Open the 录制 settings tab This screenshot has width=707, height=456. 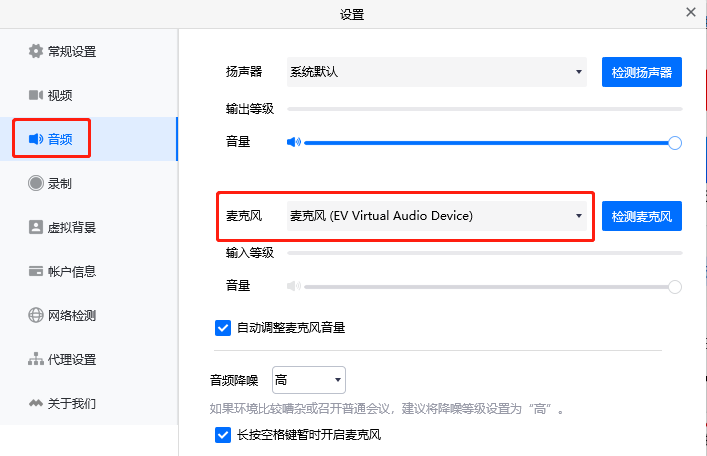click(x=60, y=183)
